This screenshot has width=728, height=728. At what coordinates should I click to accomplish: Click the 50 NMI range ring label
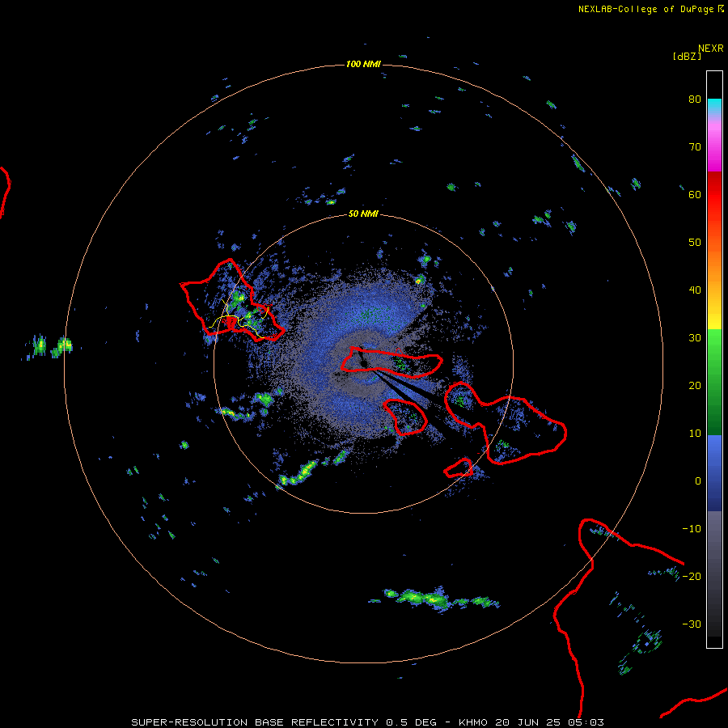click(x=363, y=214)
